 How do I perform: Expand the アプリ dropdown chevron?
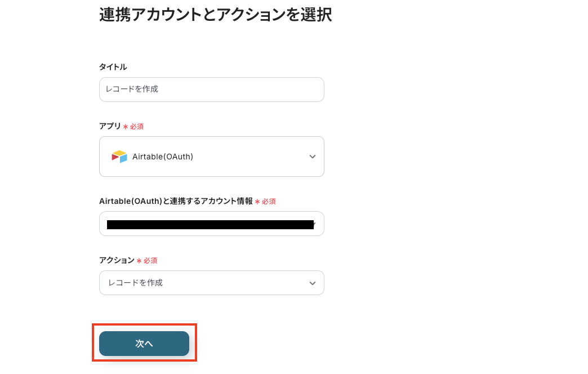pyautogui.click(x=313, y=157)
